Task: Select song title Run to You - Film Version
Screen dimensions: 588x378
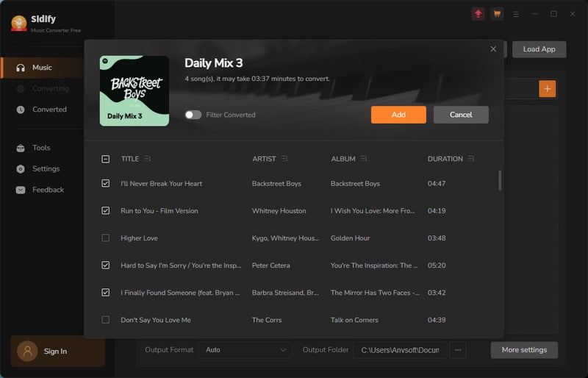Action: 159,211
